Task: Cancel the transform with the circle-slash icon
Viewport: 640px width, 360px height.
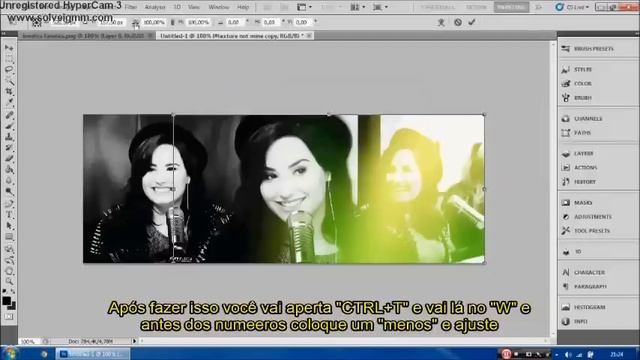Action: (458, 22)
